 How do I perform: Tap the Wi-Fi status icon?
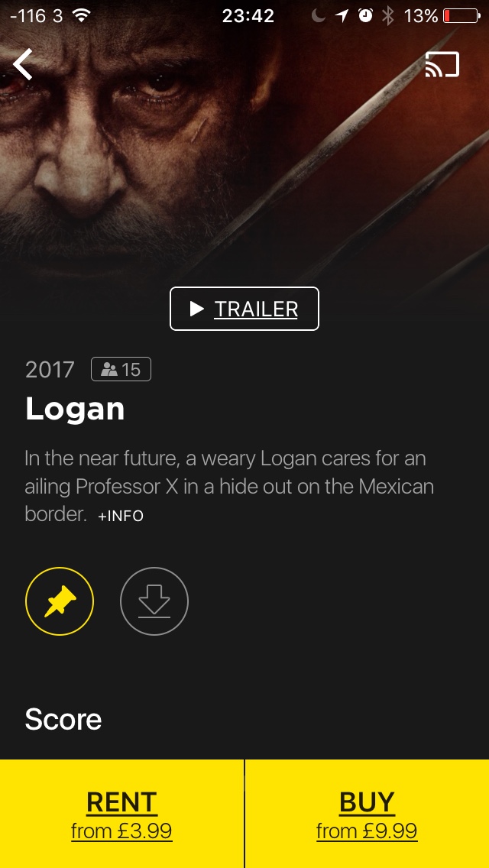click(x=82, y=15)
